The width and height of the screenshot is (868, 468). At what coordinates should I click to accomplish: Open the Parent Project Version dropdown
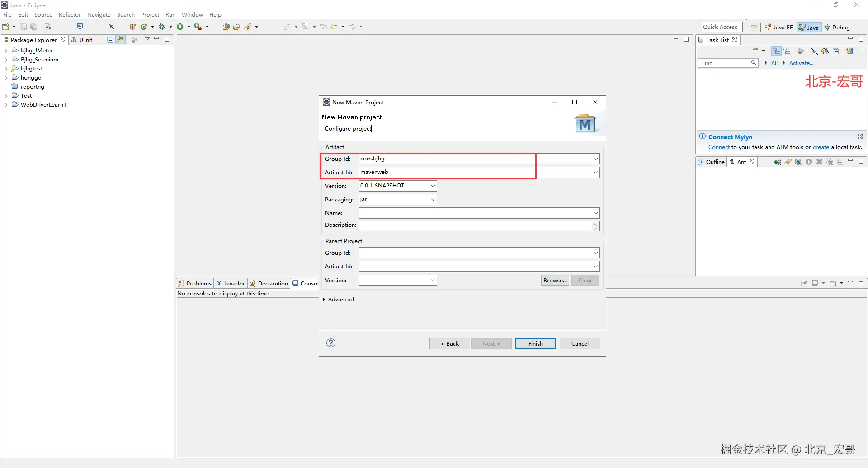point(433,281)
